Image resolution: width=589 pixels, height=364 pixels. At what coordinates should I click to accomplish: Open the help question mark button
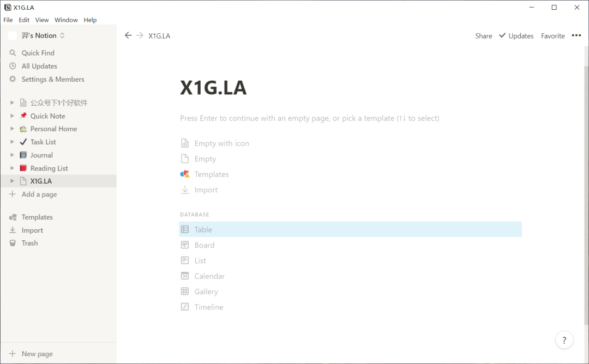pos(564,340)
